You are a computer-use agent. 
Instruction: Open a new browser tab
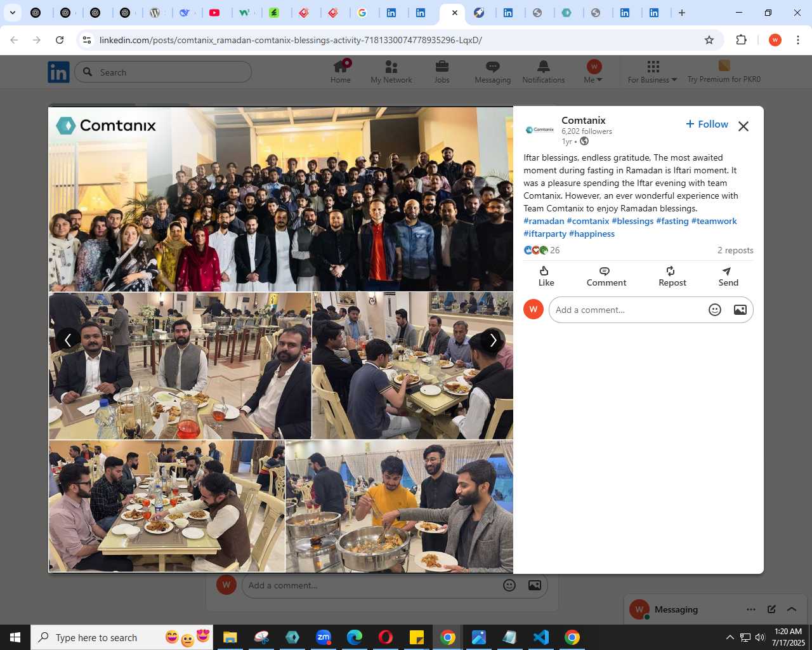[x=682, y=13]
